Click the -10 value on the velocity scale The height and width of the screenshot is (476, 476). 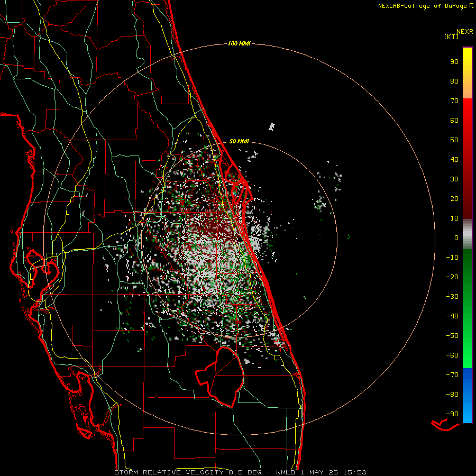coord(452,258)
